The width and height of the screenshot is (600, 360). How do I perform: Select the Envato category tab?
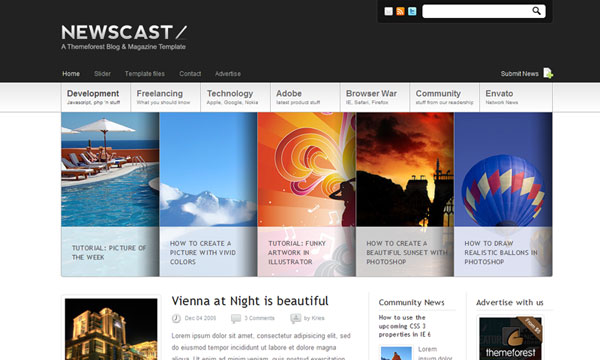(516, 97)
